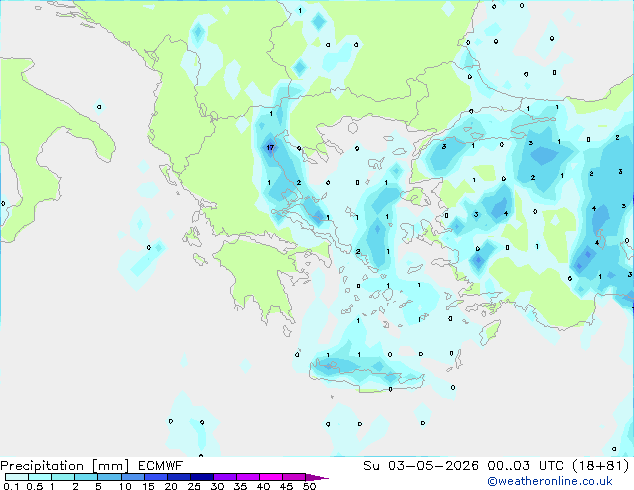Click the 'Su 03-05-2026' date text
This screenshot has height=490, width=634.
421,466
